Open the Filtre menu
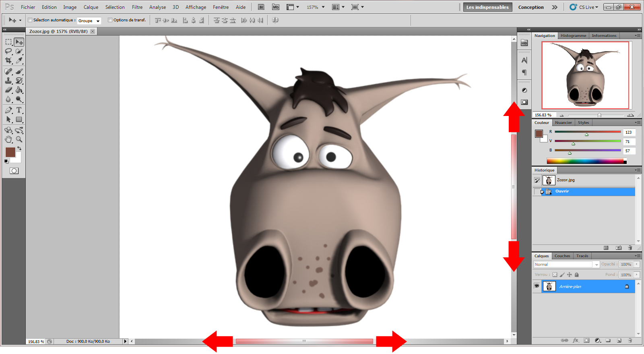The height and width of the screenshot is (354, 644). tap(137, 7)
